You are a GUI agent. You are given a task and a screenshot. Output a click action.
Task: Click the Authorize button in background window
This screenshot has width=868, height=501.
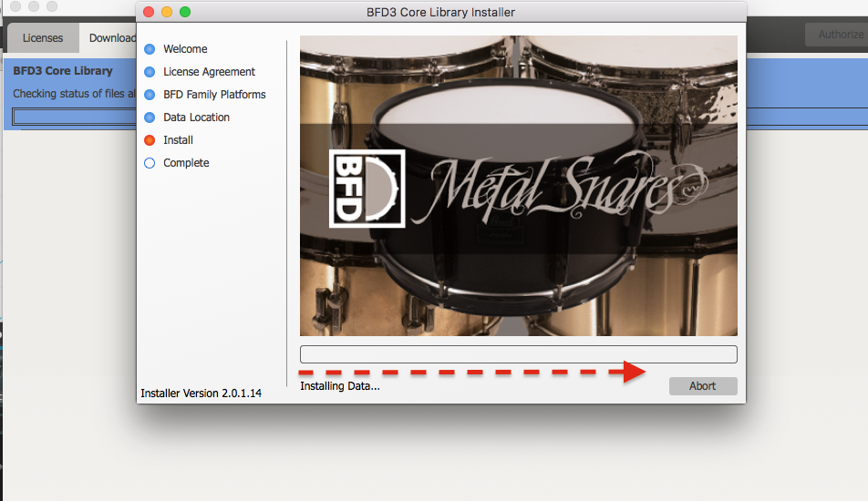coord(836,35)
